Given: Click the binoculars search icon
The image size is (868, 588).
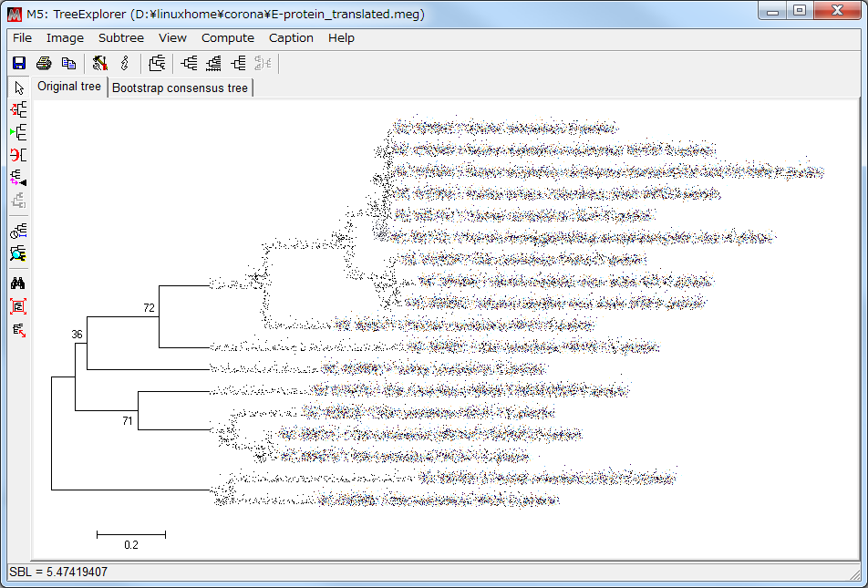Looking at the screenshot, I should point(18,284).
